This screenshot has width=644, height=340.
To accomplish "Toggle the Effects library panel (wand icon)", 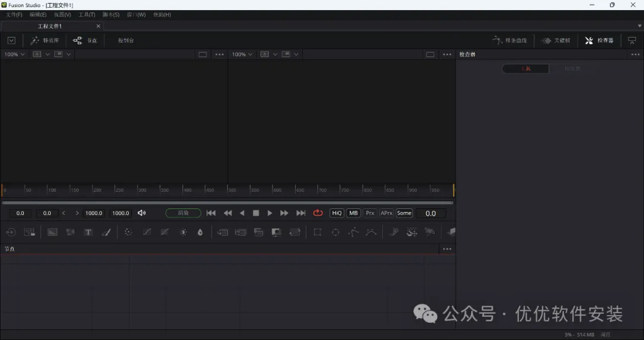I will [45, 40].
